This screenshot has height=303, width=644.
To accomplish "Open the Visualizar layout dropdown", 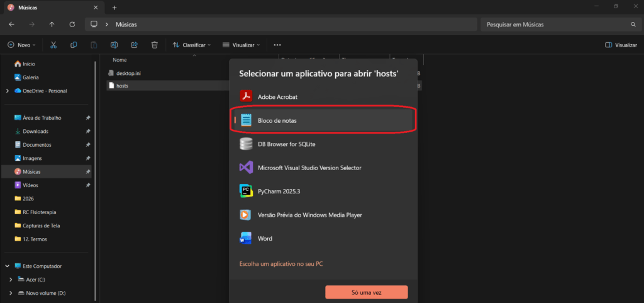I will coord(241,45).
